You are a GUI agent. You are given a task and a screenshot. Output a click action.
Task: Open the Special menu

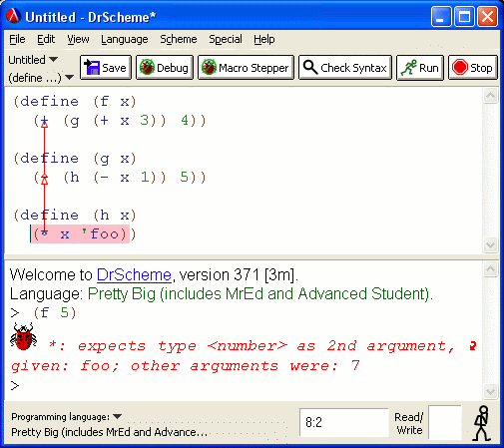[x=226, y=39]
